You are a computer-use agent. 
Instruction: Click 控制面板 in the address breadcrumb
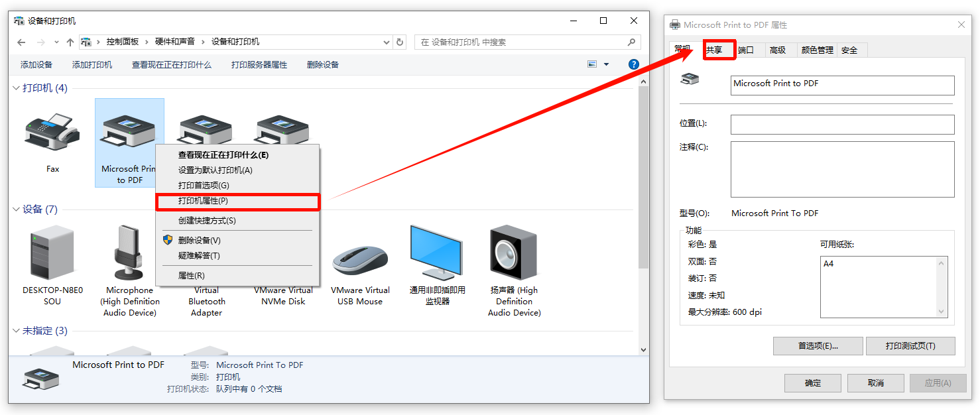coord(123,42)
